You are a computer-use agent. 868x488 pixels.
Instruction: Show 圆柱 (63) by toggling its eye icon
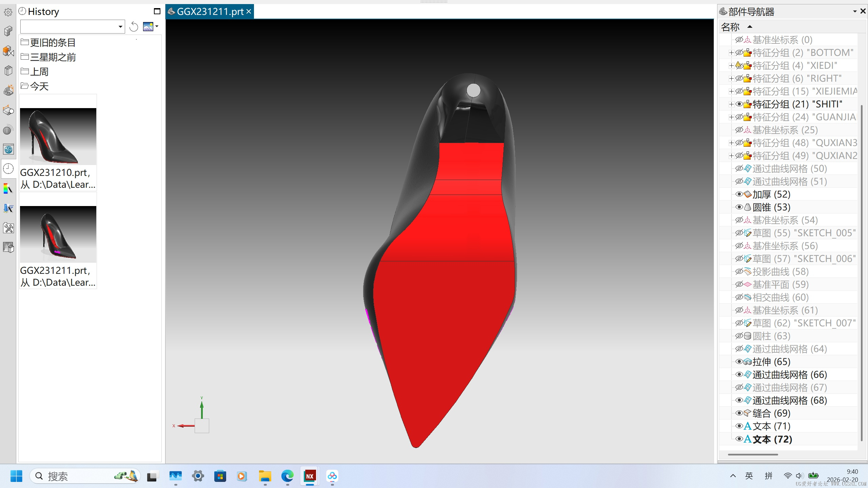pos(739,336)
